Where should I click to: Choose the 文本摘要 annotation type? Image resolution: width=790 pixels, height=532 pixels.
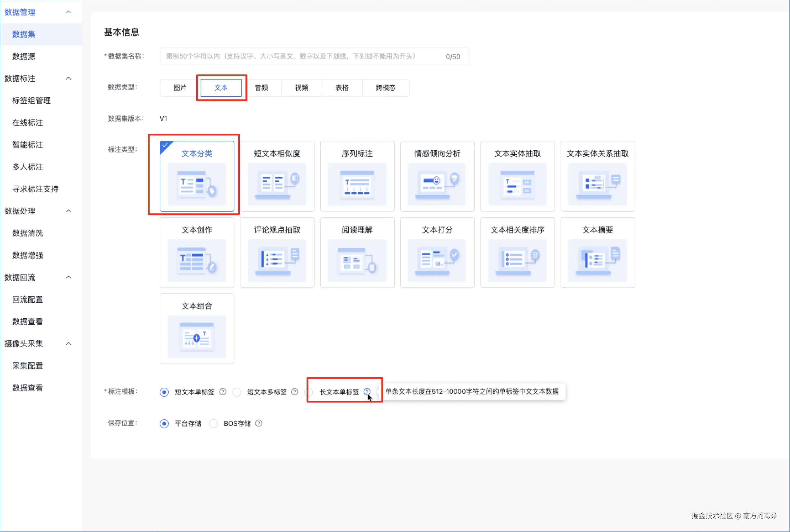[598, 252]
